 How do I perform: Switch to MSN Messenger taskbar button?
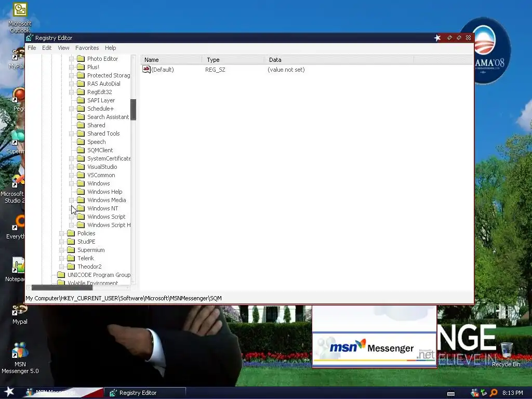[64, 393]
